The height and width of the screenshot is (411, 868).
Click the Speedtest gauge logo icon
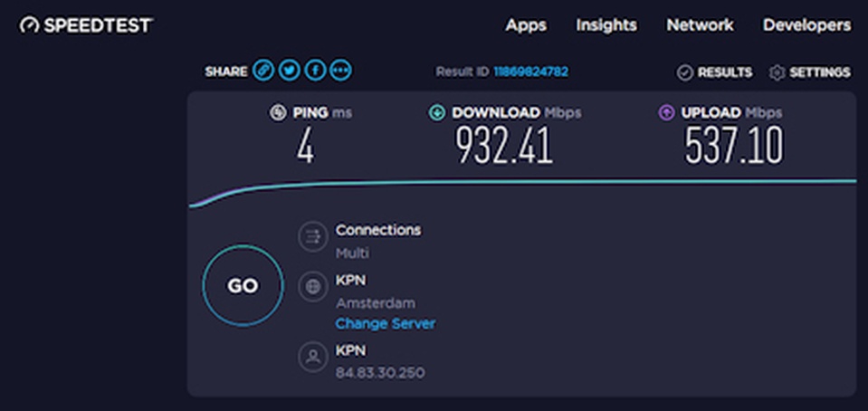30,24
